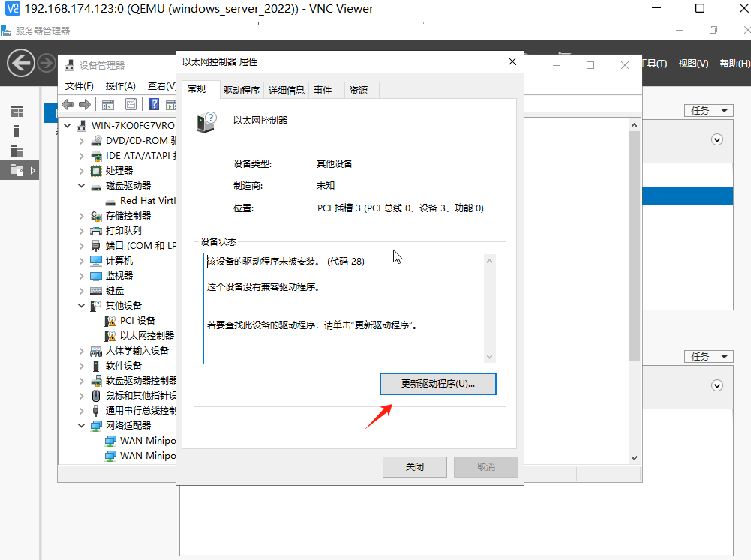Image resolution: width=751 pixels, height=560 pixels.
Task: Click the show/hide console tree toolbar icon
Action: [108, 104]
